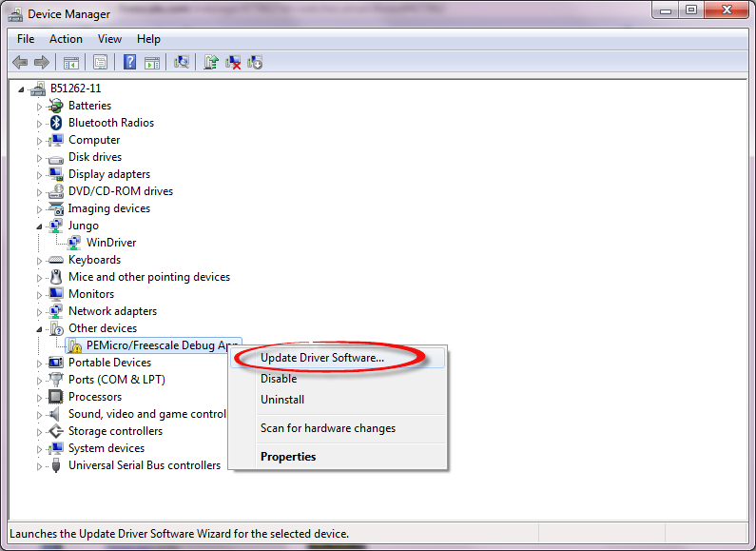Viewport: 756px width, 551px height.
Task: Maximize the Device Manager window
Action: click(x=691, y=10)
